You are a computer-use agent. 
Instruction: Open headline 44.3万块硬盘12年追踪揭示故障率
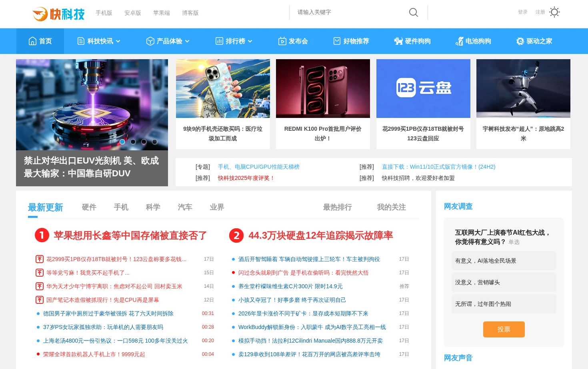coord(321,235)
